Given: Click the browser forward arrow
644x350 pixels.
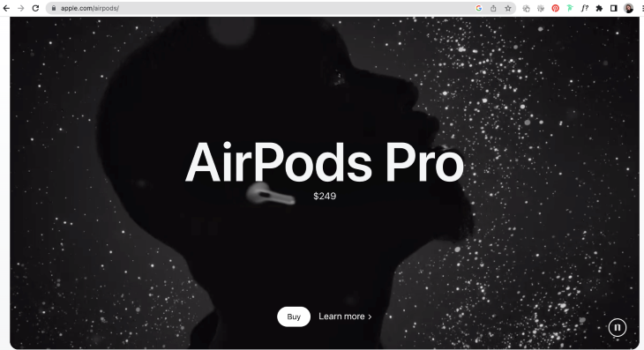Looking at the screenshot, I should [x=21, y=8].
